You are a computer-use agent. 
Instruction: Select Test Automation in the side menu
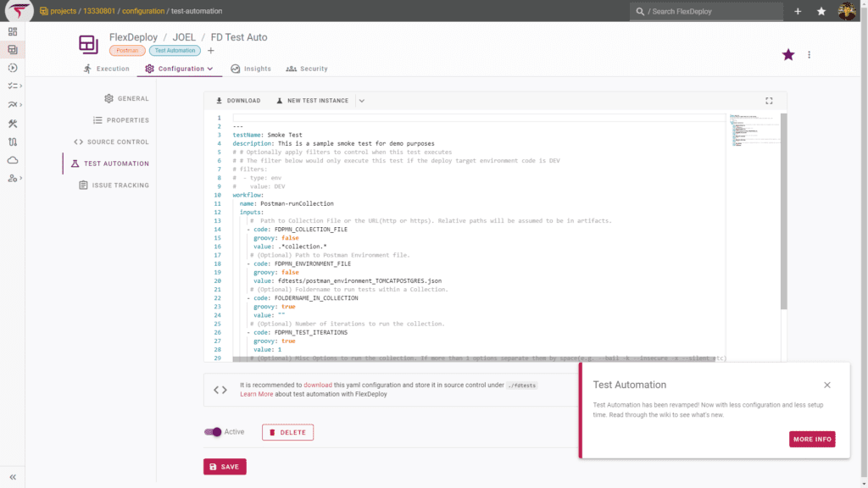pos(110,164)
